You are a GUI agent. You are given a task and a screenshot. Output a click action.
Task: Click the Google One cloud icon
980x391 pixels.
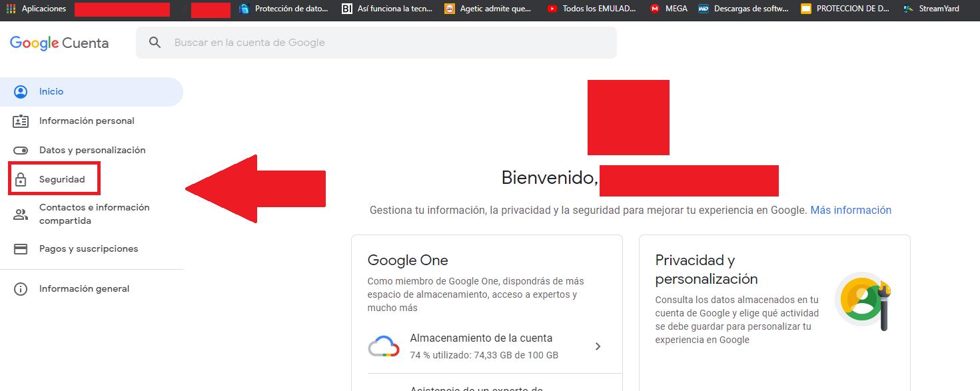tap(384, 346)
